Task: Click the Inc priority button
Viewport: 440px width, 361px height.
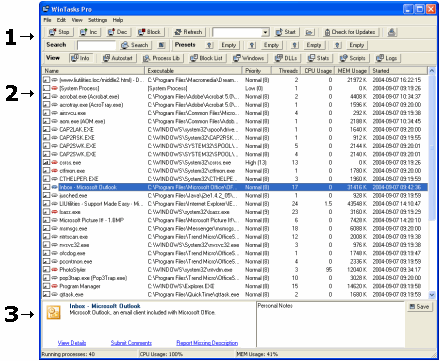Action: (89, 32)
